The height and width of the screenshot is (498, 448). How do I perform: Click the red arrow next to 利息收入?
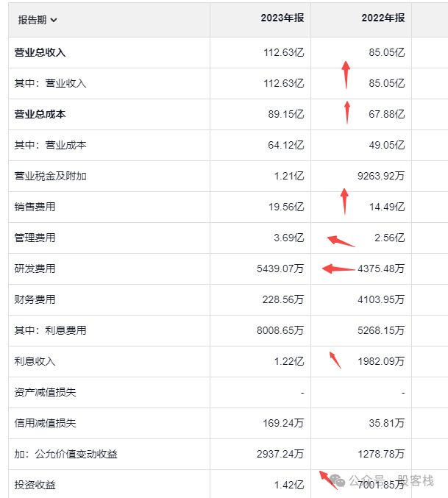click(x=335, y=360)
